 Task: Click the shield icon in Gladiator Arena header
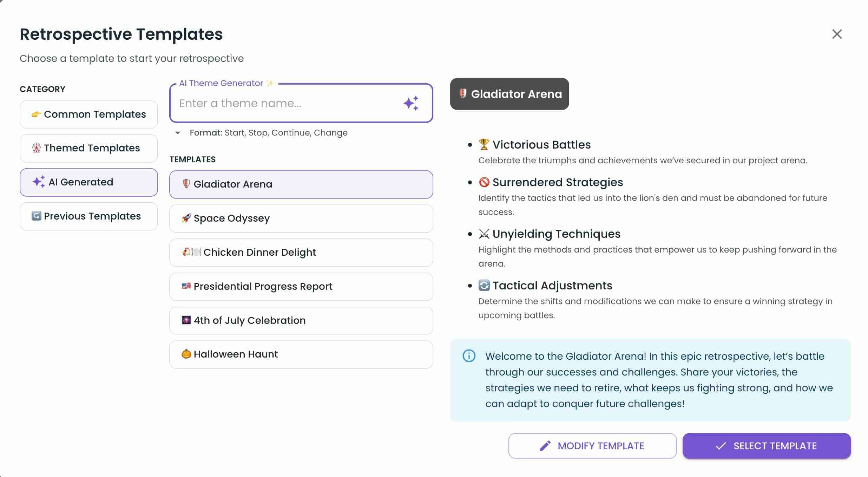[x=463, y=93]
